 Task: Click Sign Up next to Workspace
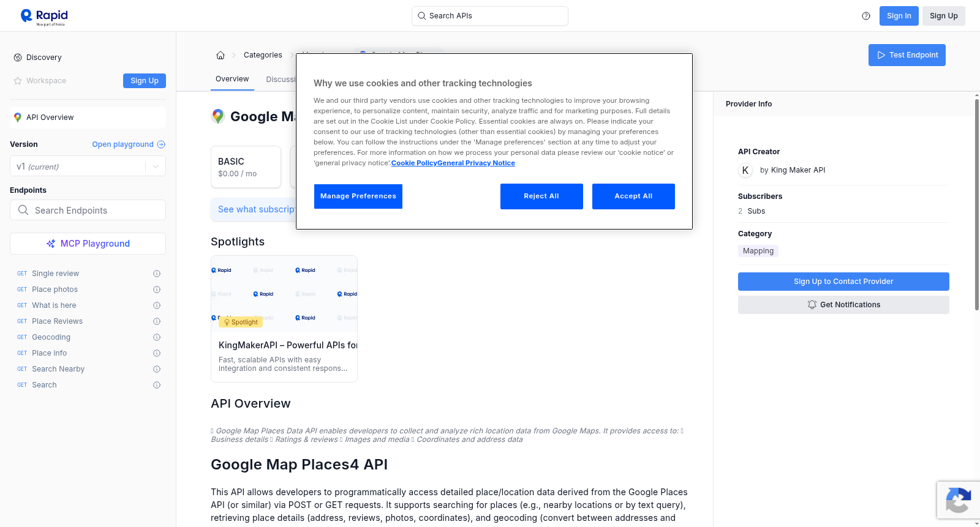tap(145, 81)
